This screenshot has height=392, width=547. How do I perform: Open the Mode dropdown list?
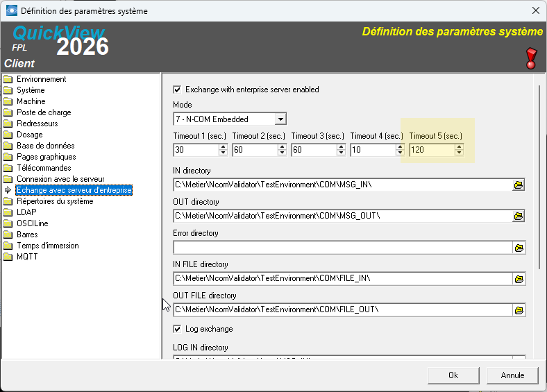pyautogui.click(x=280, y=119)
